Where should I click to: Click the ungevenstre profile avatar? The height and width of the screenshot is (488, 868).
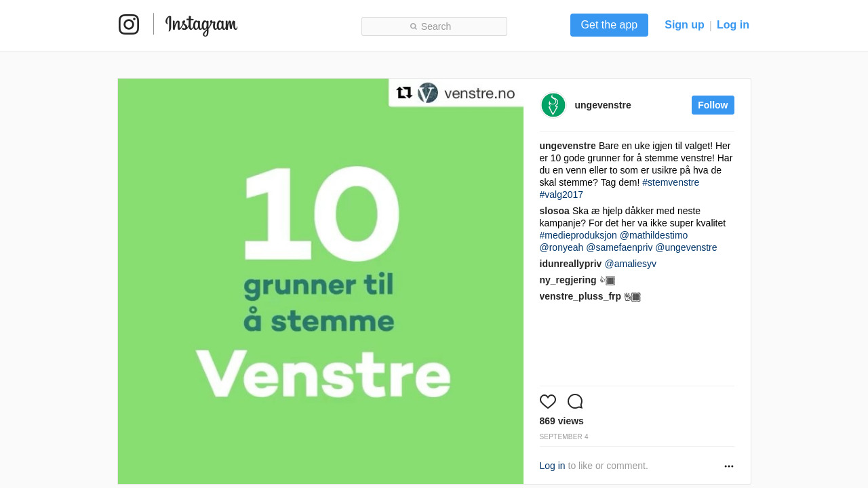553,105
